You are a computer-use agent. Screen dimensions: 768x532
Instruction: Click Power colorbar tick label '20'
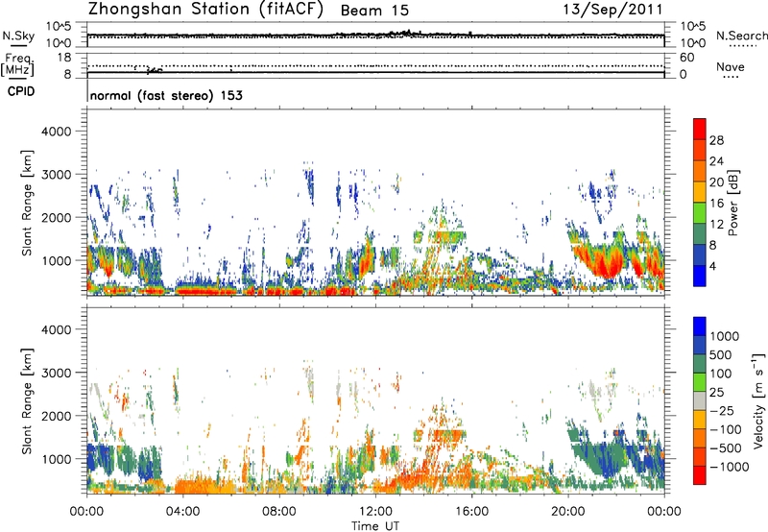[x=716, y=182]
